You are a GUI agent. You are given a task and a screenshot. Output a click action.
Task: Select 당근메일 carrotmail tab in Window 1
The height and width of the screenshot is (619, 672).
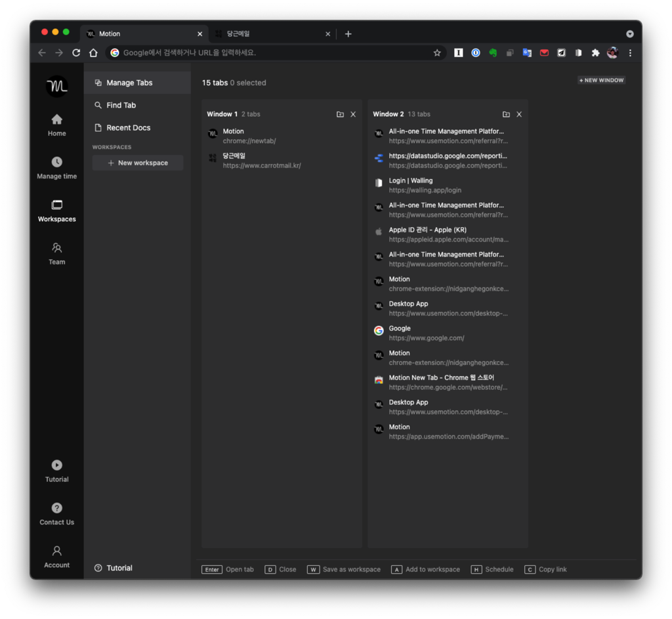(282, 160)
